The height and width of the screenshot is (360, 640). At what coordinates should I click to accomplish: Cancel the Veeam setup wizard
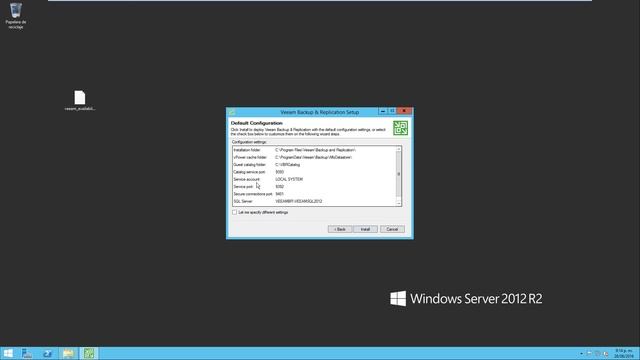coord(392,229)
